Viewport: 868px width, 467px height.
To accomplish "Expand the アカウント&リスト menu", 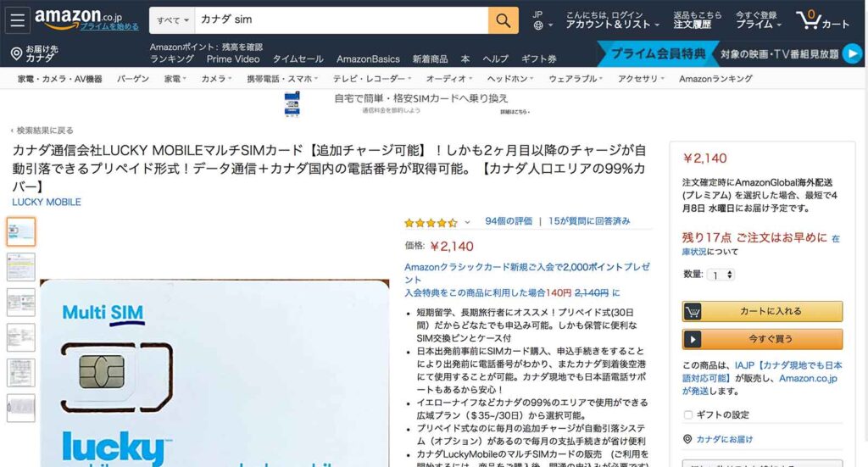I will (x=612, y=20).
